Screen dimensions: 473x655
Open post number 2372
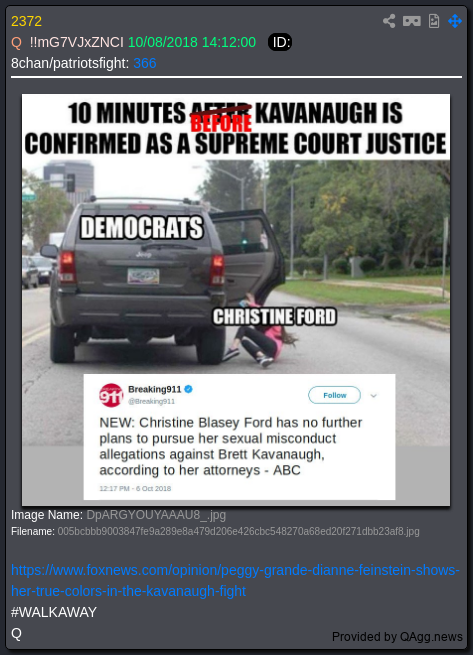[26, 21]
